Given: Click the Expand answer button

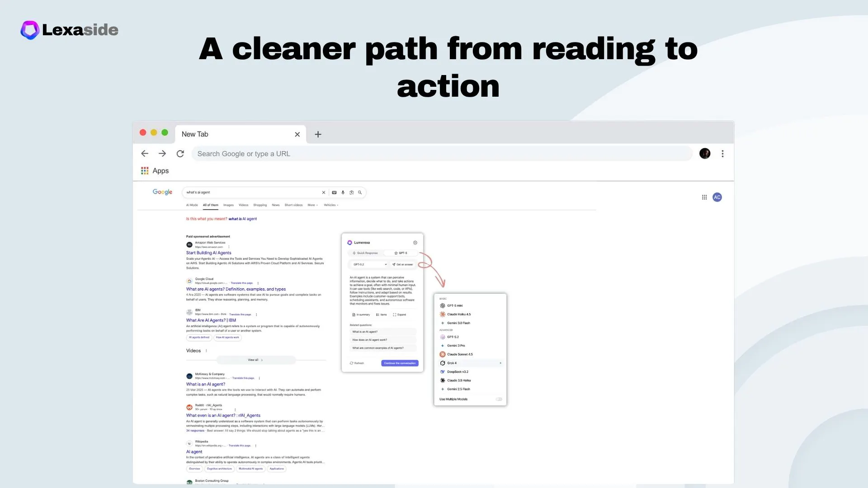Looking at the screenshot, I should coord(400,314).
